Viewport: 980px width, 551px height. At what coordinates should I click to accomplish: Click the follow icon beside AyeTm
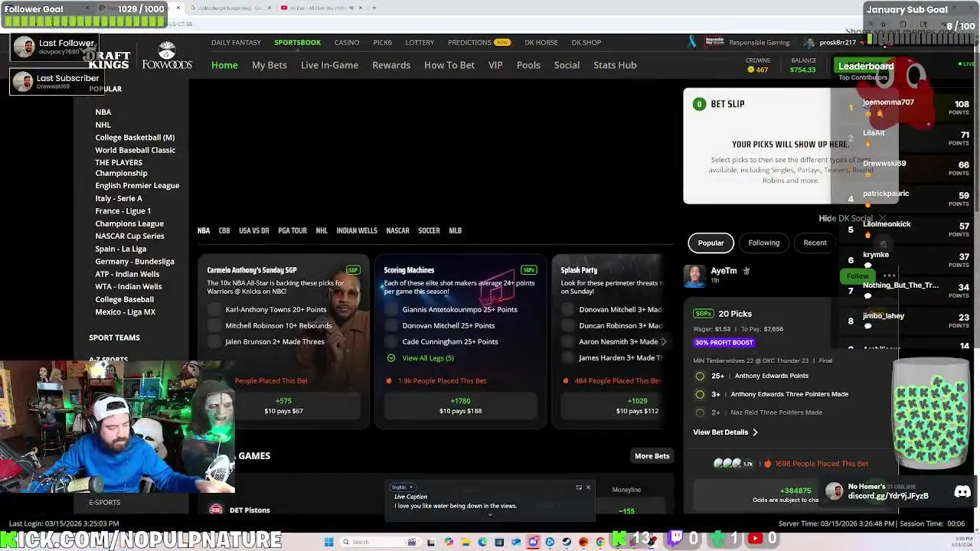pos(746,271)
